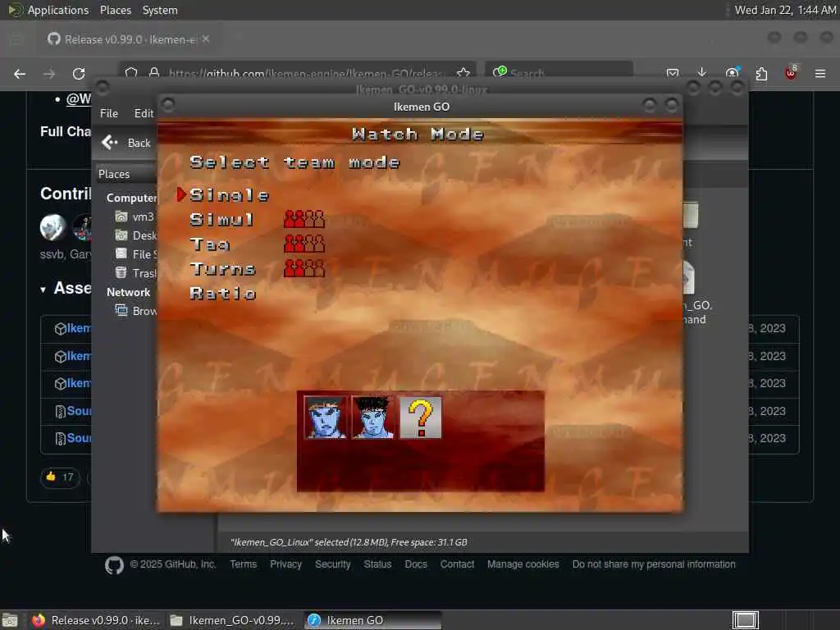The width and height of the screenshot is (840, 630).
Task: Open Do not share my personal information
Action: pos(654,564)
